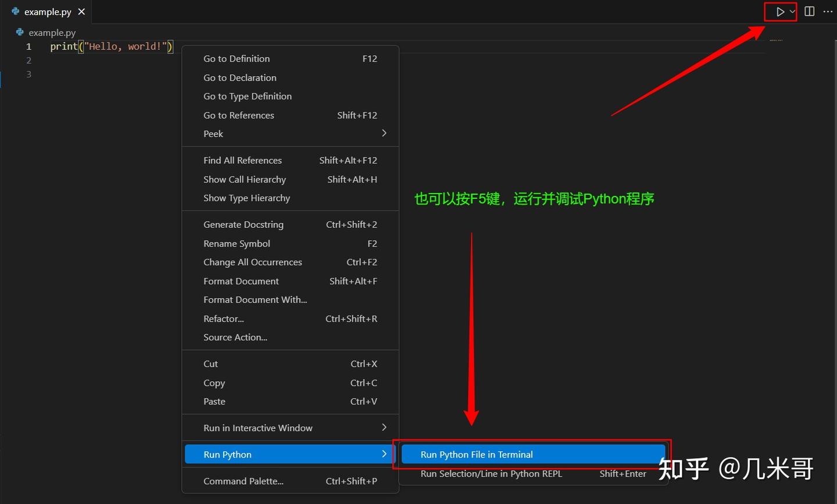Click Rename Symbol entry

point(291,244)
